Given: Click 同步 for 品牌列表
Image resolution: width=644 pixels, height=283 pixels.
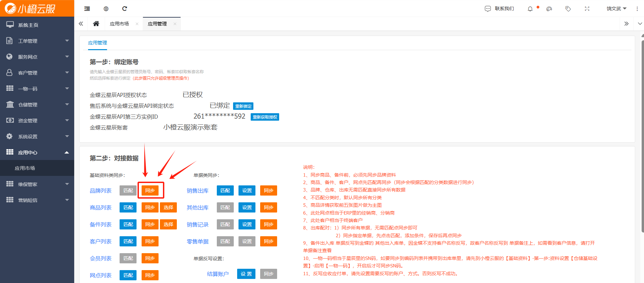Looking at the screenshot, I should (x=150, y=190).
